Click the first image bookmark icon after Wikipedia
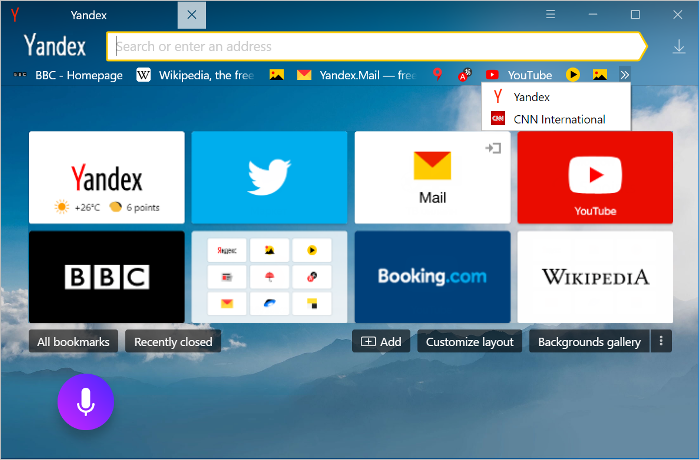Screen dimensions: 700x460 [277, 75]
